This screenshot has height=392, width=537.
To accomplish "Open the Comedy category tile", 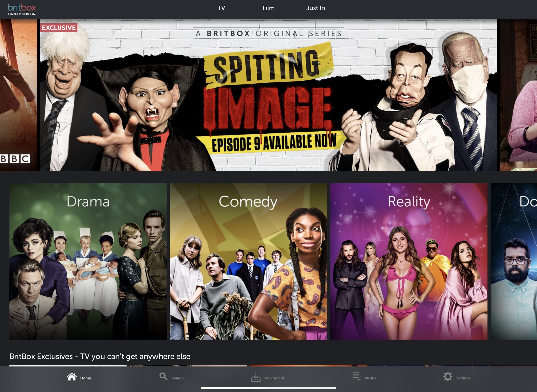I will click(248, 261).
